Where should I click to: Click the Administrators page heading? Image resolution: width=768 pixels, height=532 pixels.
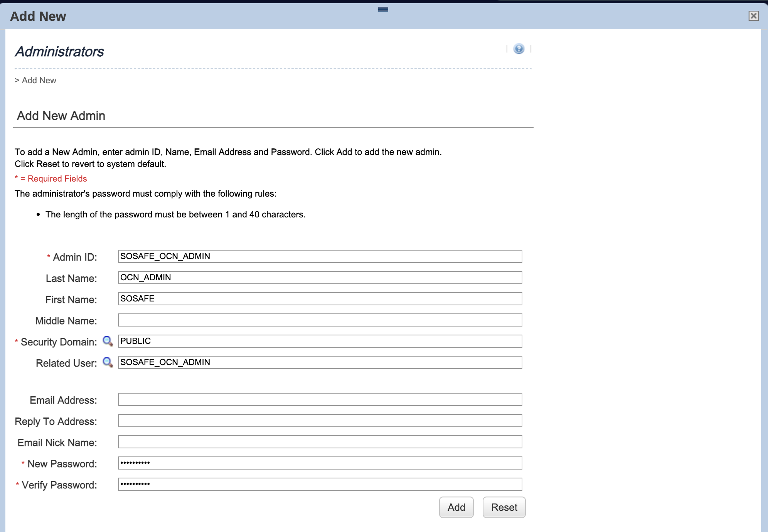coord(59,52)
